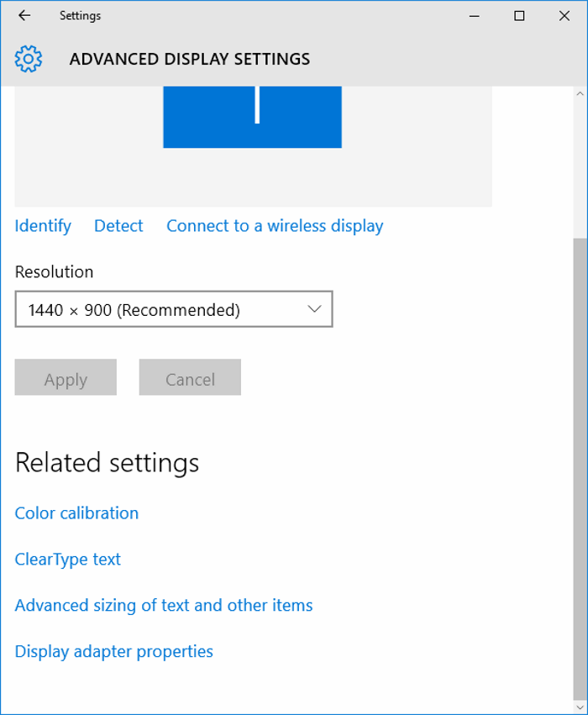Click the ADVANCED DISPLAY SETTINGS title
The image size is (588, 715).
190,60
